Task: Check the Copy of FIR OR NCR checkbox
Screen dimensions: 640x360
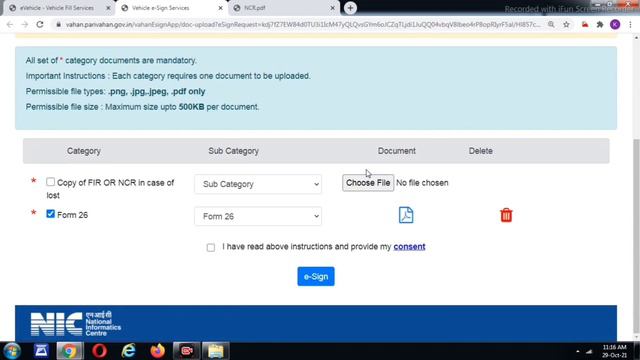Action: click(x=50, y=182)
